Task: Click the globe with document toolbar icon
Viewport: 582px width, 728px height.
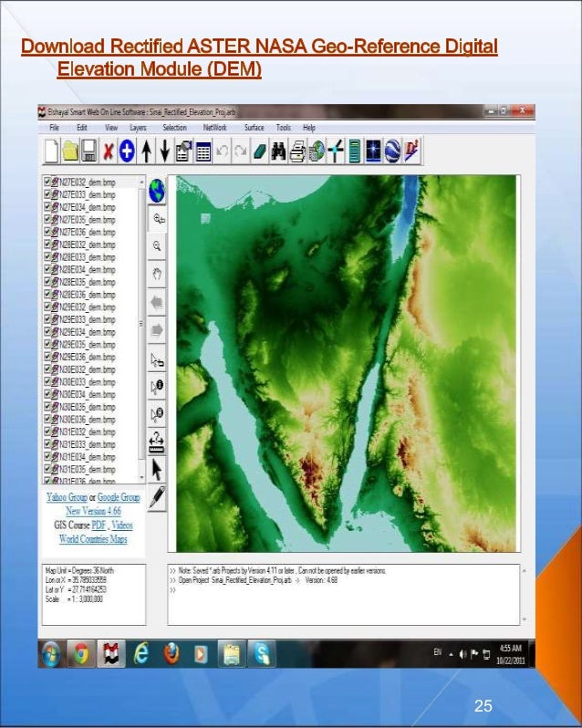Action: point(317,151)
